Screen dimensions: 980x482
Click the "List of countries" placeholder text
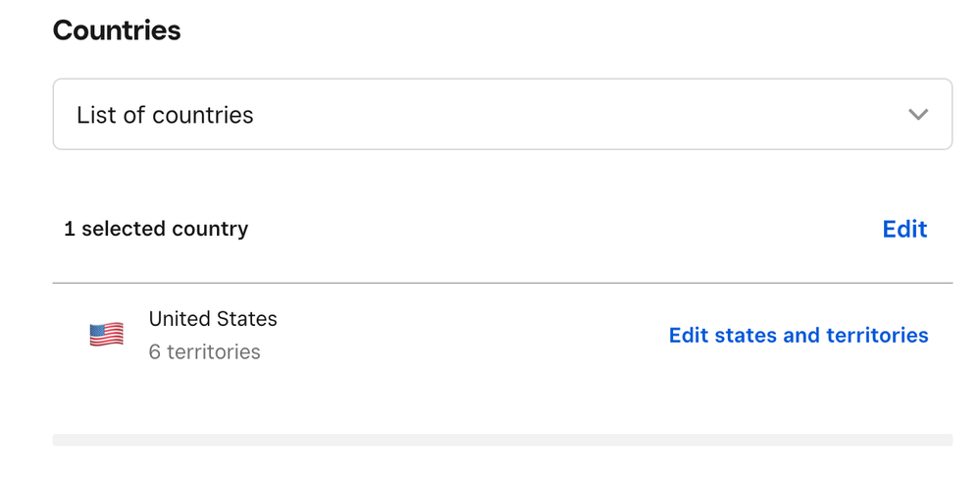tap(165, 115)
